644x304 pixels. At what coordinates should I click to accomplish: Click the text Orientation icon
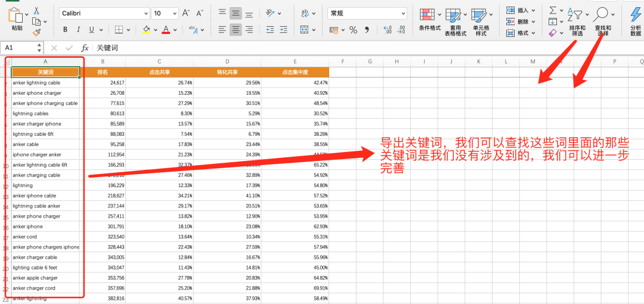270,13
